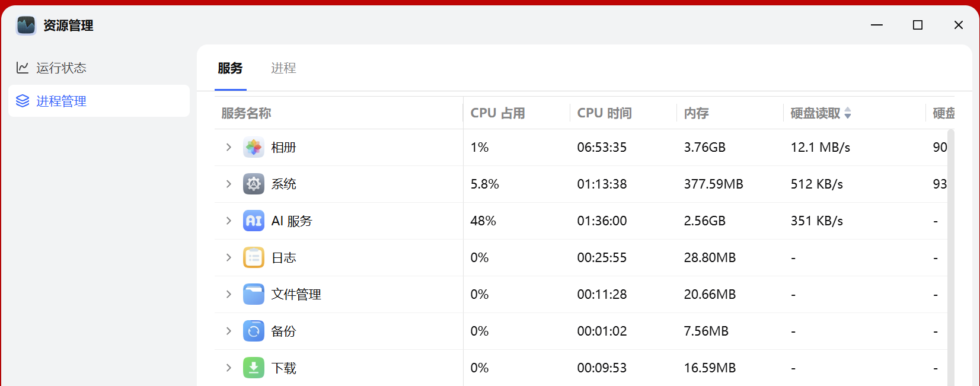Click the 48% CPU usage value
This screenshot has width=980, height=386.
coord(483,221)
